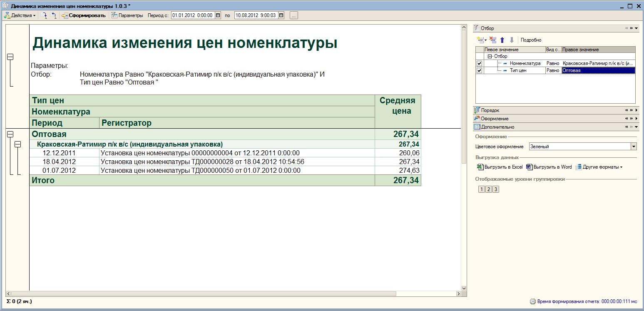
Task: Add a new filter row in Отбор panel
Action: click(x=480, y=40)
